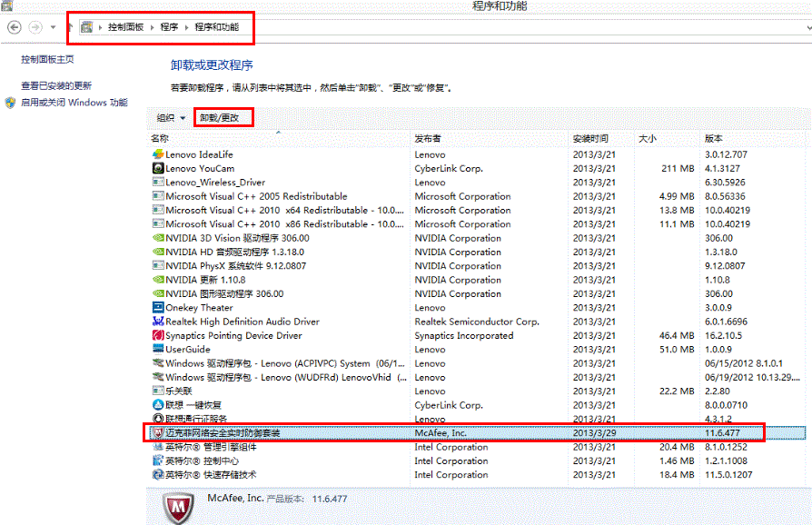
Task: Click the control panel icon in address bar
Action: 87,27
